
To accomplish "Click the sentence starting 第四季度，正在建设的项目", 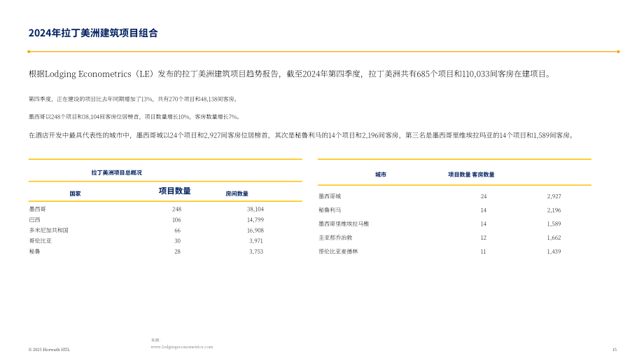I will tap(133, 99).
